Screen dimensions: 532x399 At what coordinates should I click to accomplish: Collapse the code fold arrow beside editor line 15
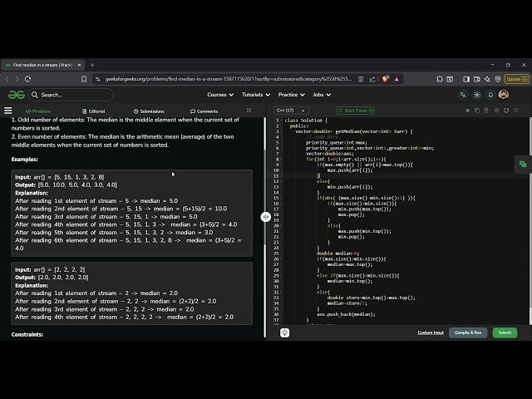[x=281, y=198]
